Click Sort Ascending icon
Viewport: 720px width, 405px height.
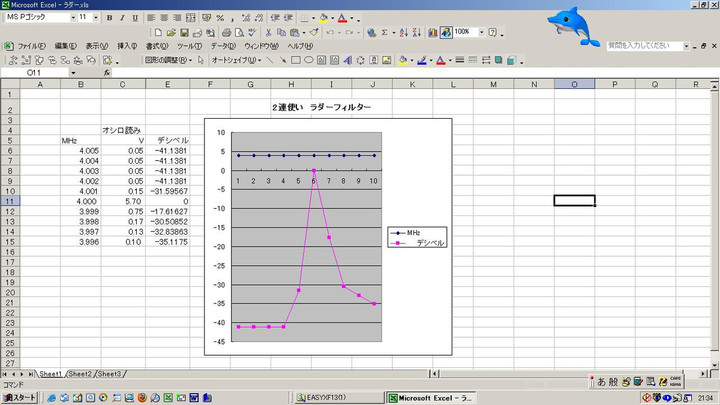pos(404,32)
